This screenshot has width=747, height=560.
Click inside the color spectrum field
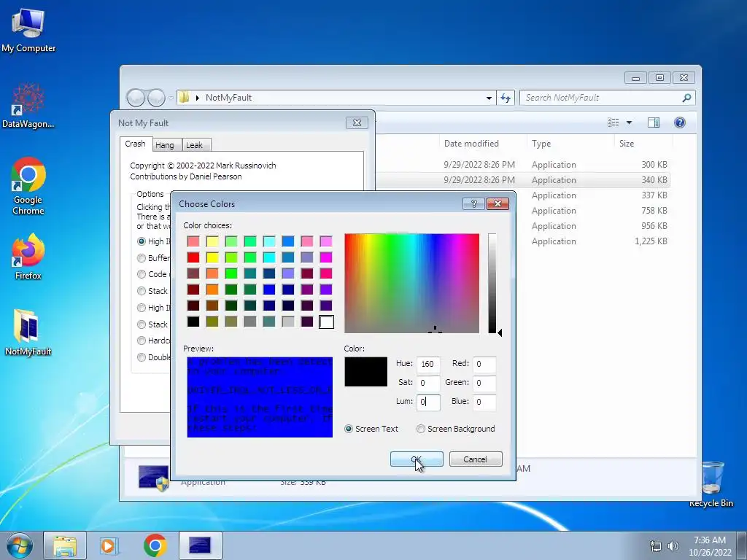(x=411, y=284)
